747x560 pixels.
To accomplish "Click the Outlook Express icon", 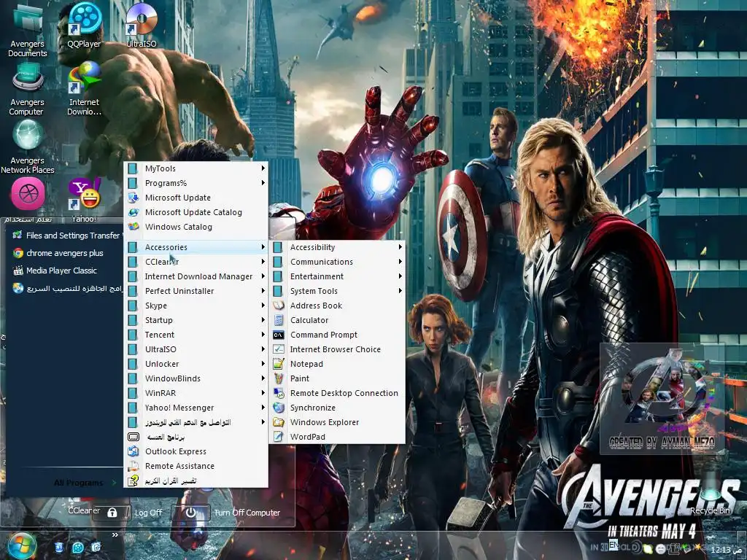I will click(x=134, y=451).
